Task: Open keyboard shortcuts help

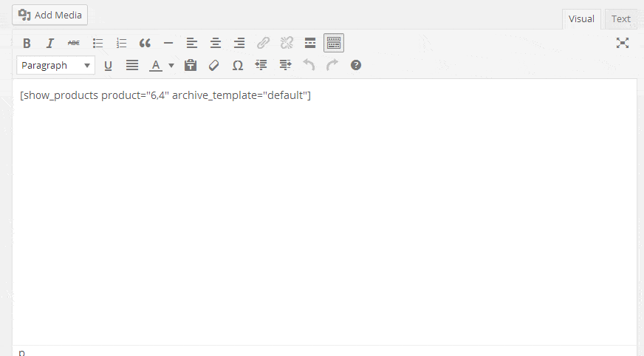Action: pos(356,65)
